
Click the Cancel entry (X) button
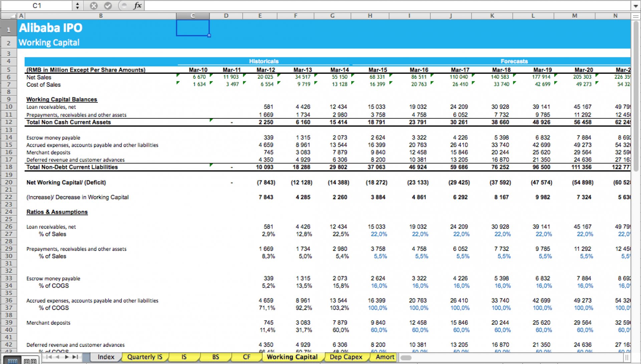pos(94,6)
